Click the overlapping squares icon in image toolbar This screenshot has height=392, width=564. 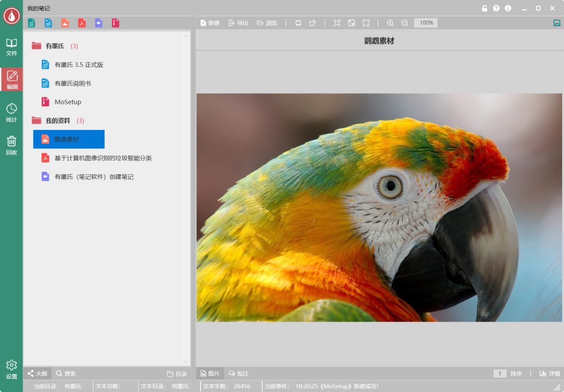[313, 23]
